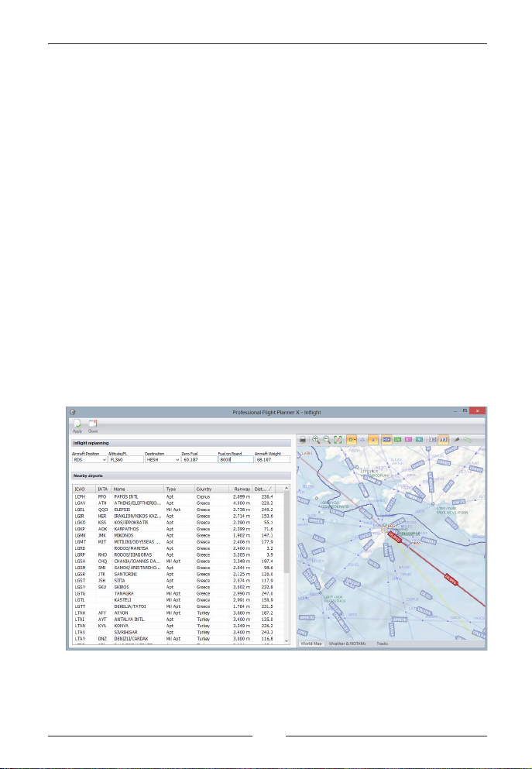Select the AFYON airport row
Image resolution: width=532 pixels, height=769 pixels.
click(178, 613)
